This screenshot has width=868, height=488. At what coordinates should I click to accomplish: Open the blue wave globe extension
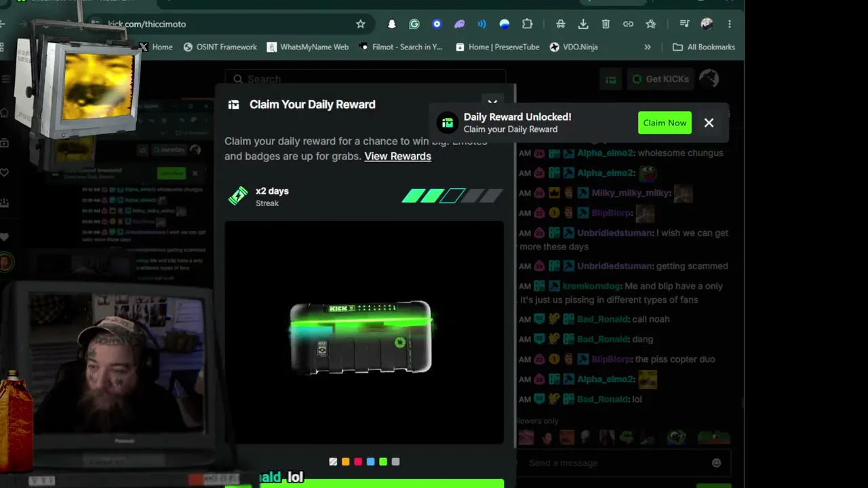[505, 24]
